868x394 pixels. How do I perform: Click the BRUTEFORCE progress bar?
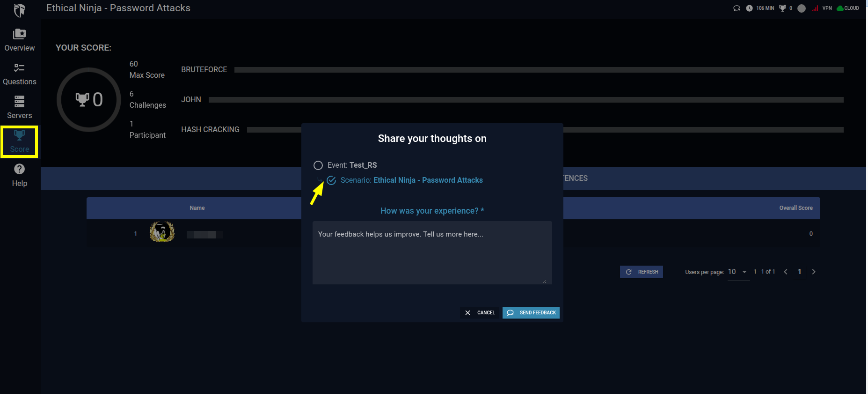(539, 70)
